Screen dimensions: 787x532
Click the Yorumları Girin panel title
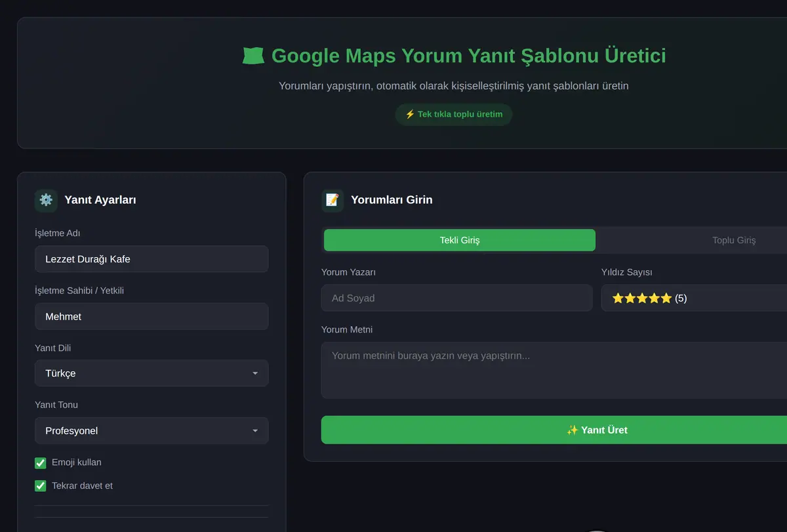[x=392, y=200]
